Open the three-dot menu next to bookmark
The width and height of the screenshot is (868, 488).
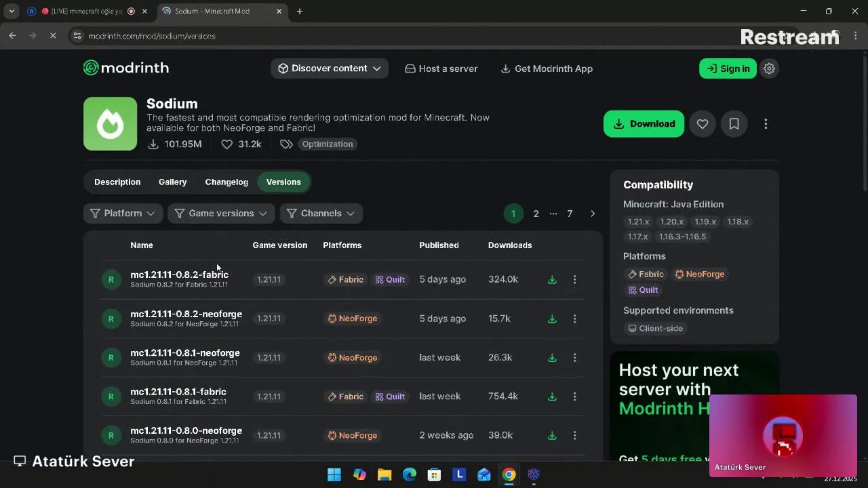(x=766, y=124)
